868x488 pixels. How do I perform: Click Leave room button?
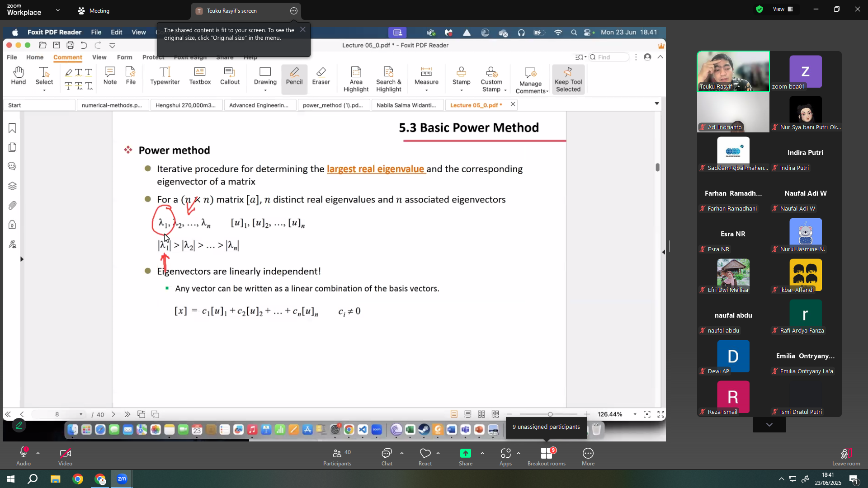coord(846,457)
